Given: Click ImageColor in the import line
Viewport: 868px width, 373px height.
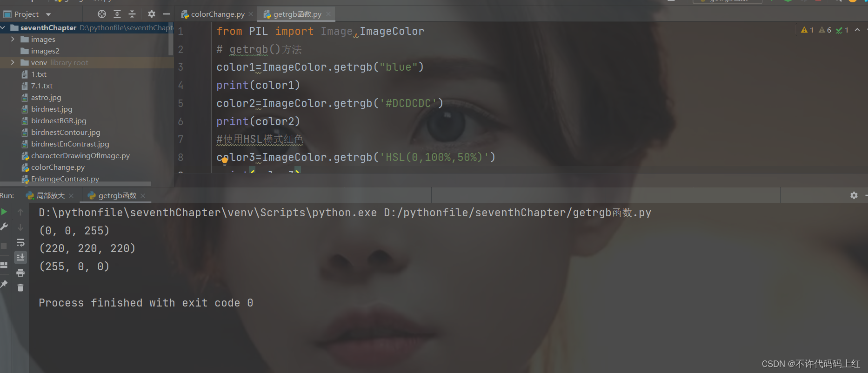Looking at the screenshot, I should [392, 31].
